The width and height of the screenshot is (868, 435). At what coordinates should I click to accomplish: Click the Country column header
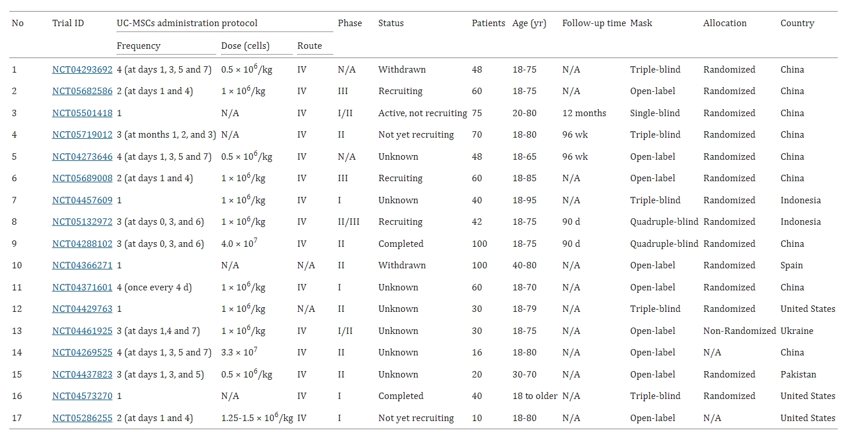pyautogui.click(x=797, y=23)
